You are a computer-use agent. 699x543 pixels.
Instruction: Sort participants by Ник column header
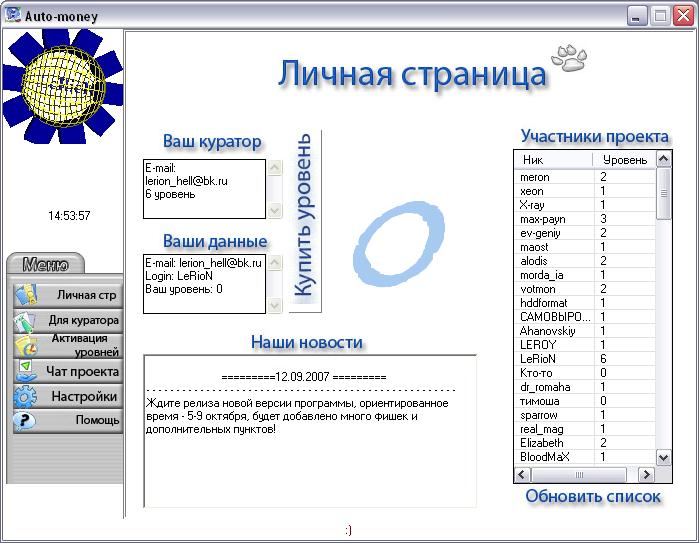tap(554, 160)
